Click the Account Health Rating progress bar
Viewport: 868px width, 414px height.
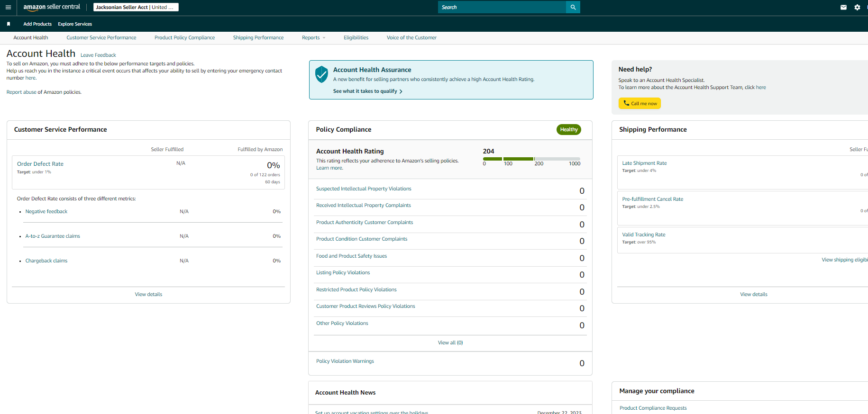pyautogui.click(x=531, y=159)
